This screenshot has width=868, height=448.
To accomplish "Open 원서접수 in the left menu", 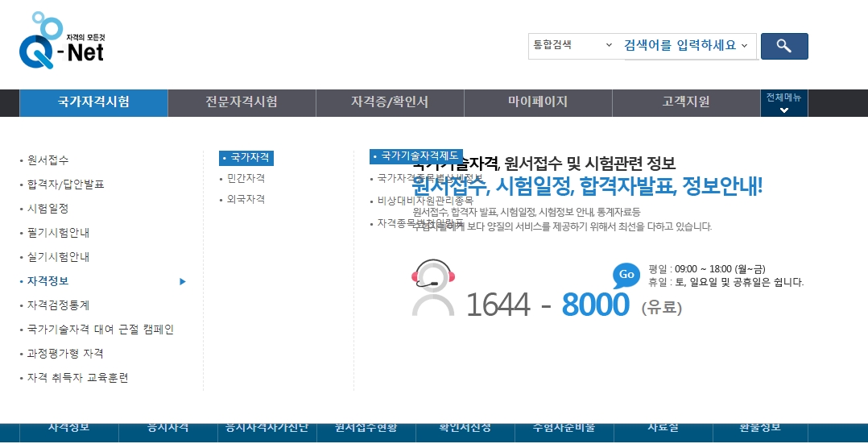I will [48, 160].
